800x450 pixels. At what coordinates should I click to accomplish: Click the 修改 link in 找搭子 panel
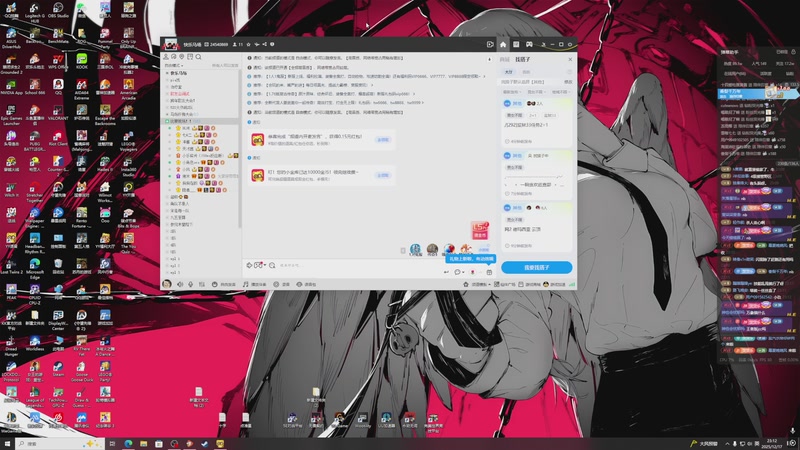(x=568, y=82)
